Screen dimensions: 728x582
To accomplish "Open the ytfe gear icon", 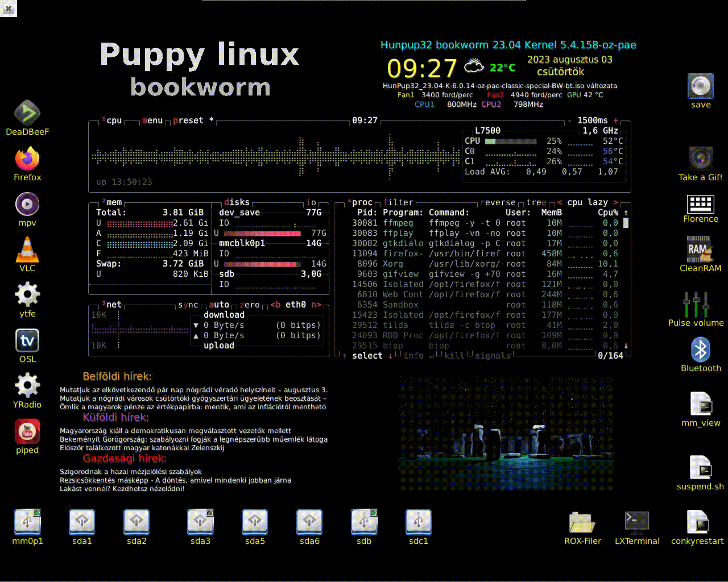I will [27, 294].
